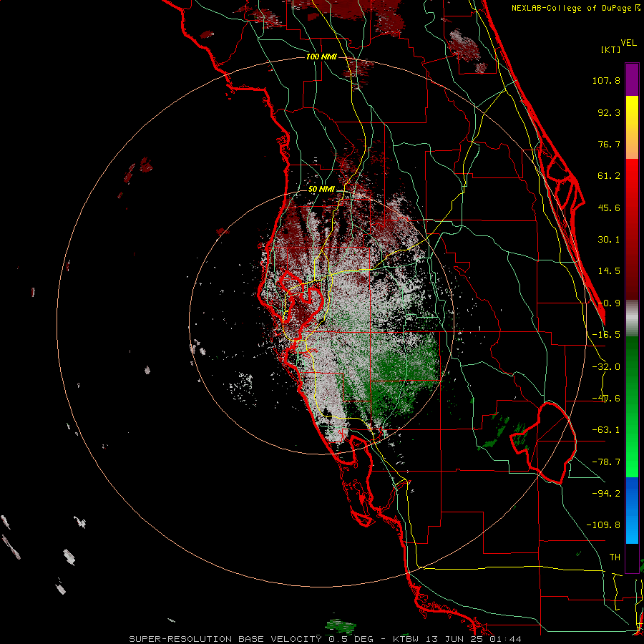This screenshot has height=644, width=644.
Task: Click the 14.5 legend value
Action: click(x=609, y=271)
